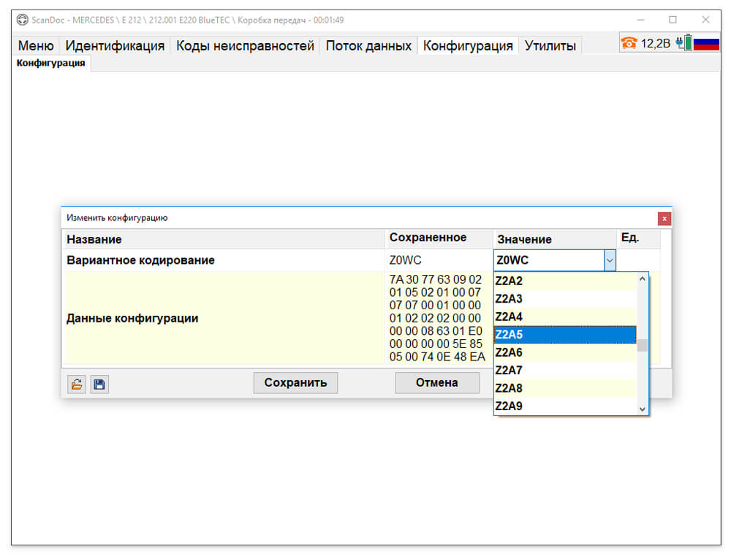Click the open folder icon in dialog
The width and height of the screenshot is (731, 560).
point(77,385)
